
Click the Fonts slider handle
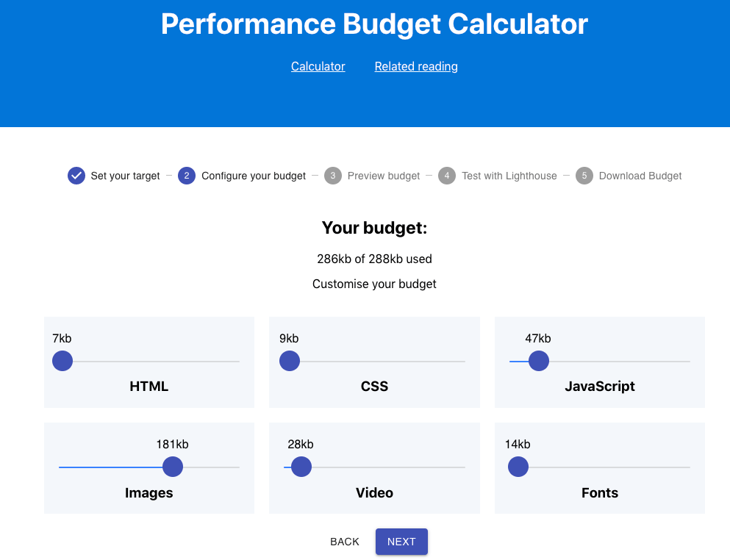518,467
